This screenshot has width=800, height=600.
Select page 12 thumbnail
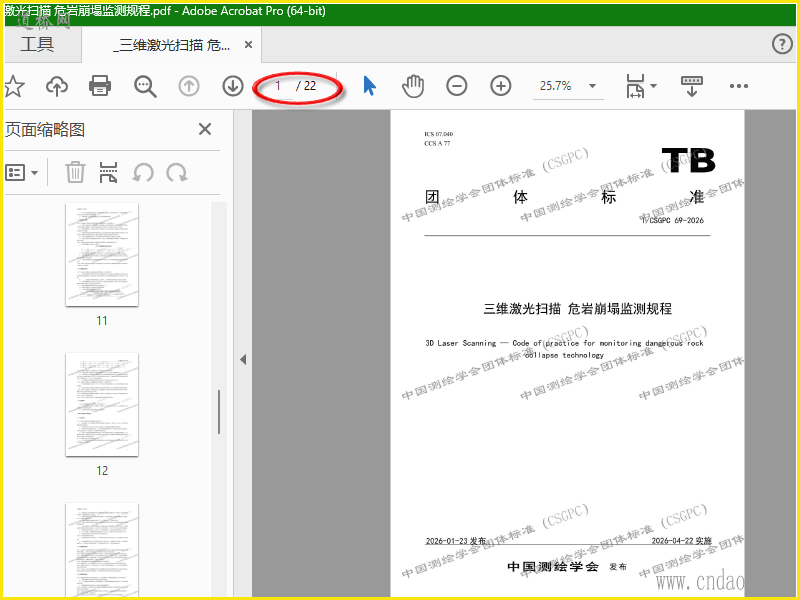[102, 404]
